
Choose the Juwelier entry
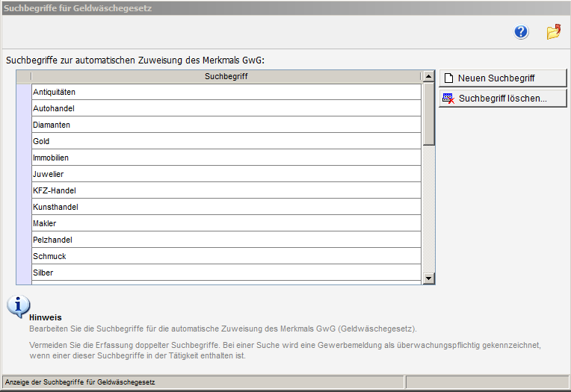coord(226,174)
